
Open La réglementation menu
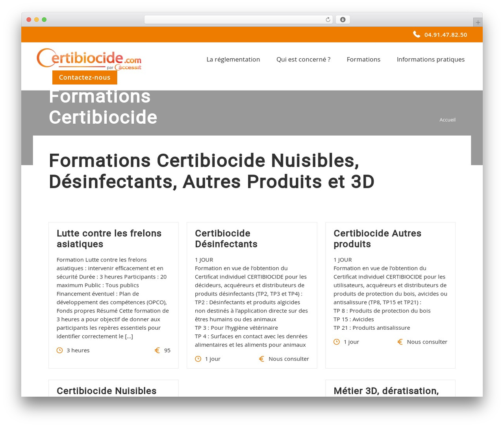pyautogui.click(x=233, y=59)
